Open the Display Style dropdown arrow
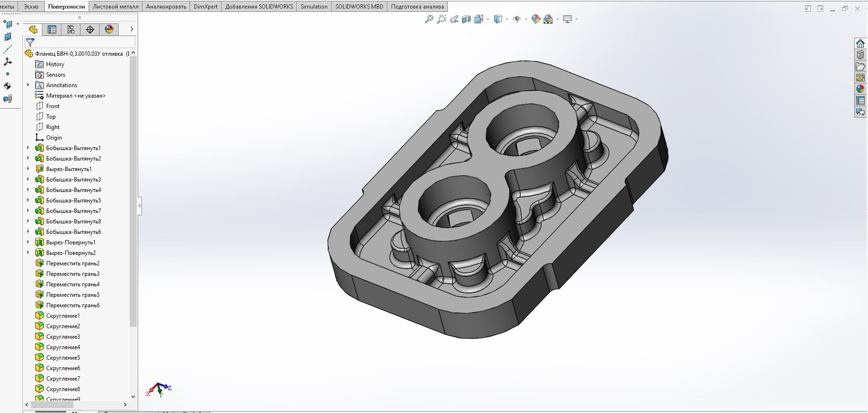The width and height of the screenshot is (868, 413). (x=507, y=19)
